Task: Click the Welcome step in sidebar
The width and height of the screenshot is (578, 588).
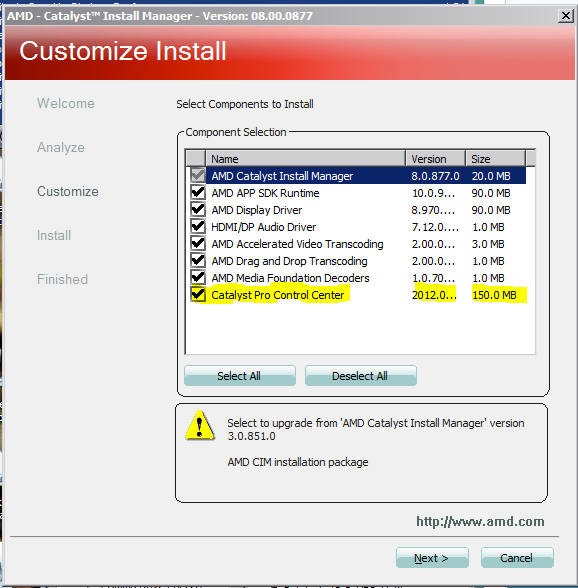Action: coord(66,103)
